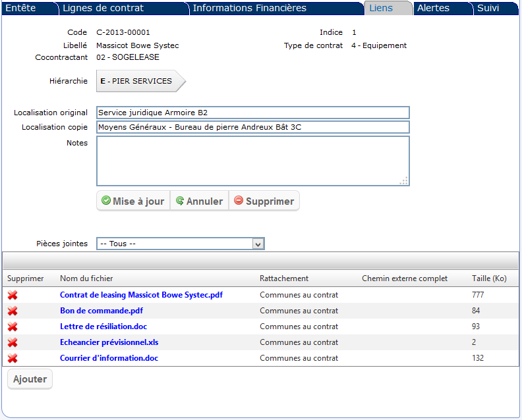The width and height of the screenshot is (522, 420).
Task: Click the red X beside Contrat de leasing file
Action: (x=13, y=295)
